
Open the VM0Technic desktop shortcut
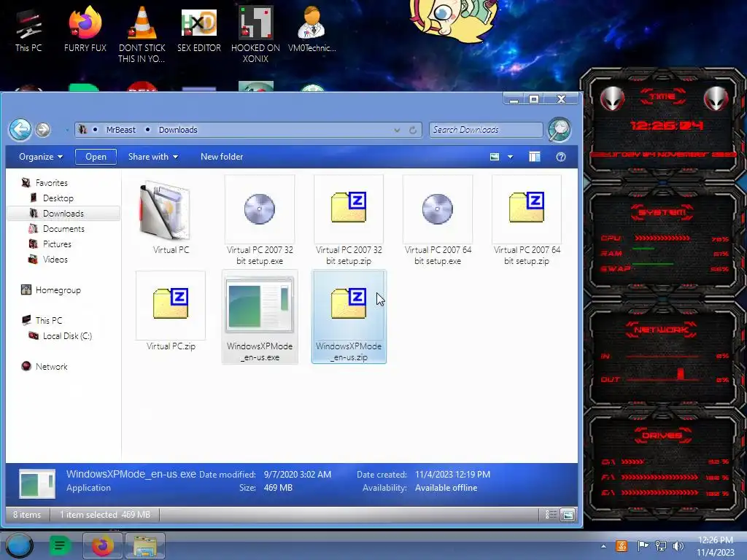[311, 28]
